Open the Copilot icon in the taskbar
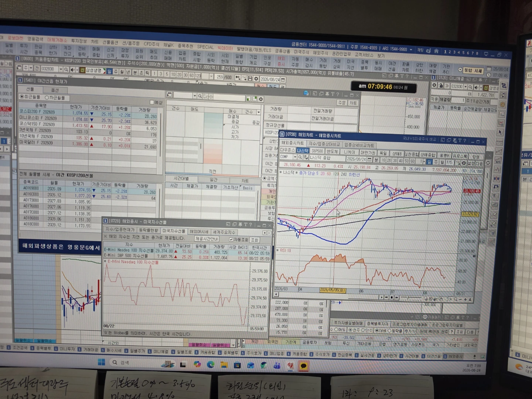 pyautogui.click(x=197, y=364)
